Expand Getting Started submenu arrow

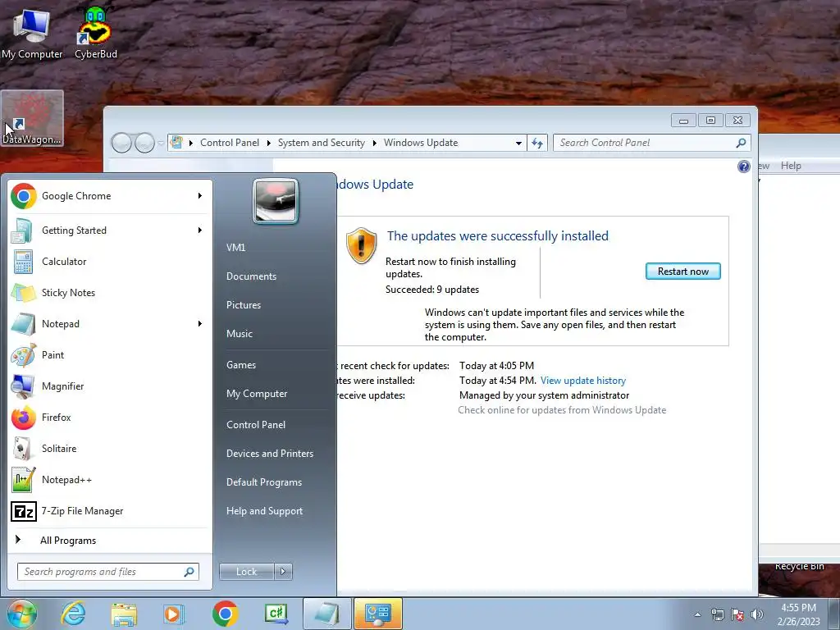200,231
